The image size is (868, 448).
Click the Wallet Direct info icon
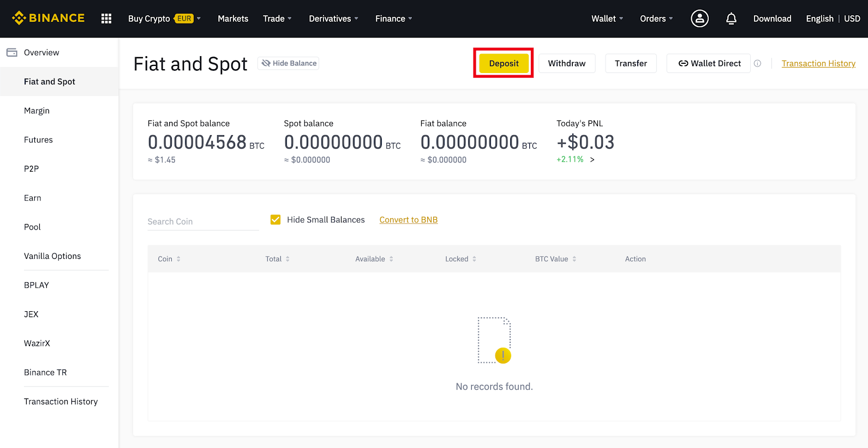tap(757, 63)
